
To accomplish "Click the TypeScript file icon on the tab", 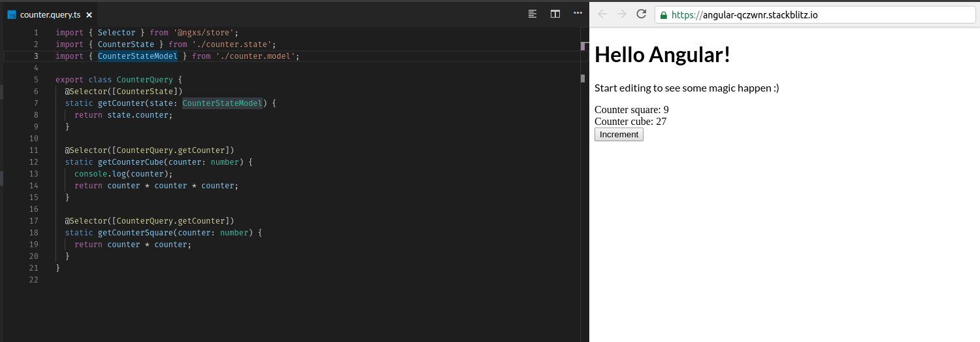I will coord(12,14).
